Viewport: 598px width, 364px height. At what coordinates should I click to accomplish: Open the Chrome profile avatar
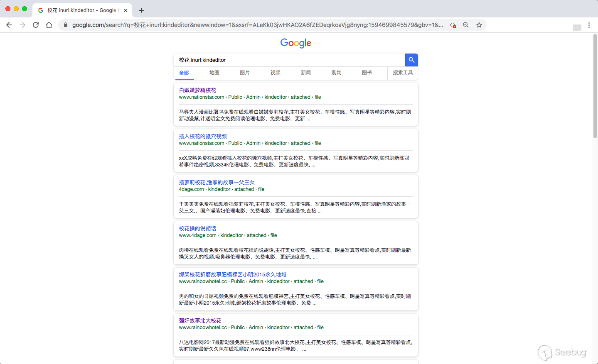tap(577, 27)
